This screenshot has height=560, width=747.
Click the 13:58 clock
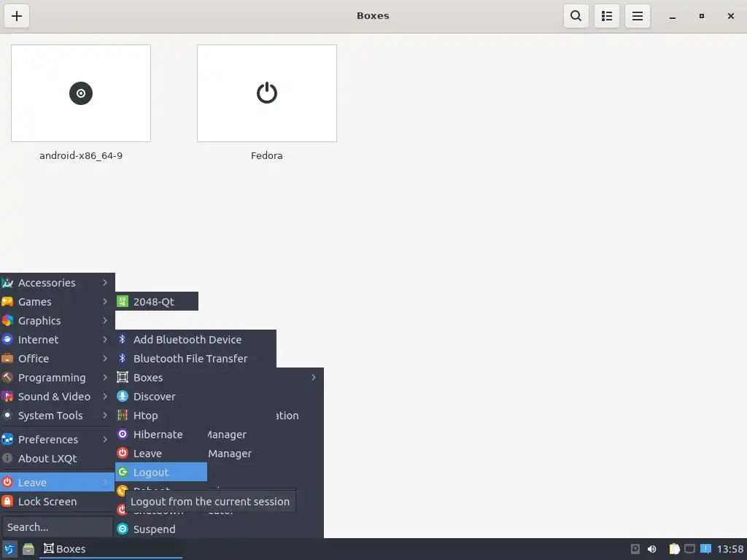click(x=729, y=549)
